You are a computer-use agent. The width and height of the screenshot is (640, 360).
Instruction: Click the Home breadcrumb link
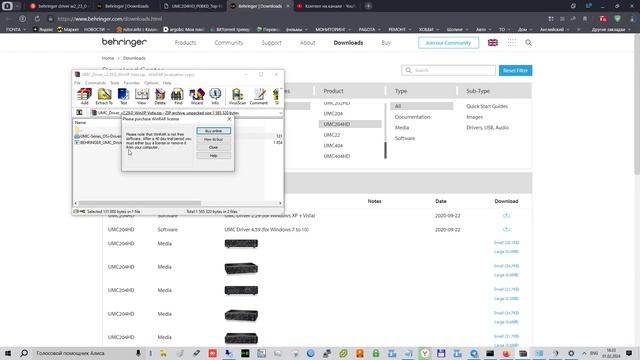108,58
